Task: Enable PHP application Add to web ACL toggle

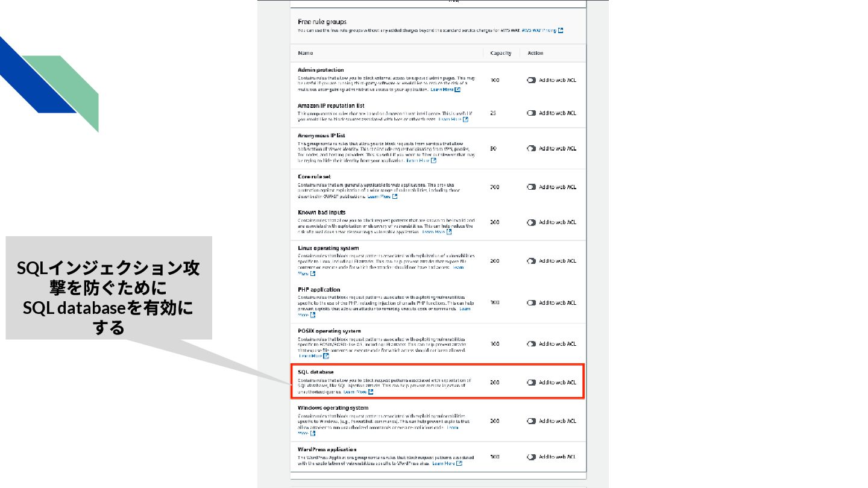Action: pyautogui.click(x=531, y=302)
